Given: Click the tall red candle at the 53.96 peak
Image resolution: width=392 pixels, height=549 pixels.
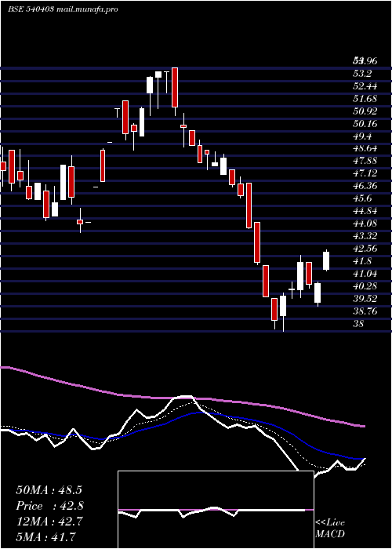Looking at the screenshot, I should (175, 88).
